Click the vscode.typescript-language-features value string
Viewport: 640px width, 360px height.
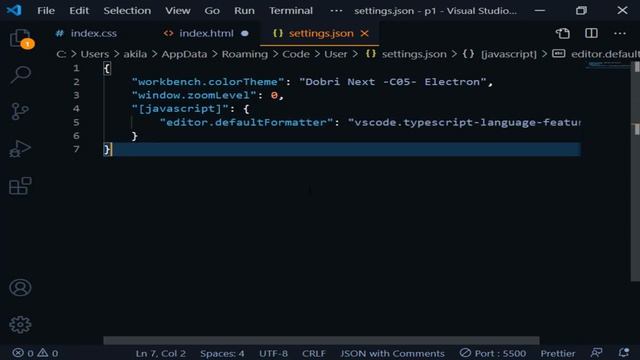464,122
